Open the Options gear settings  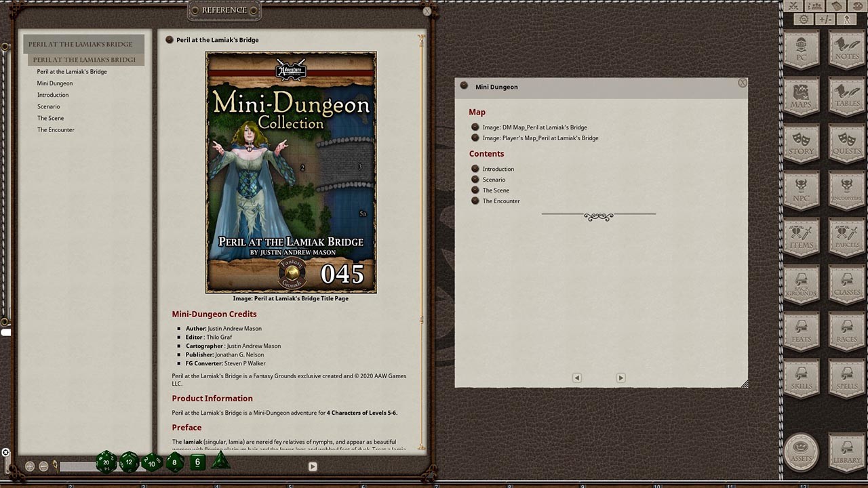(803, 19)
